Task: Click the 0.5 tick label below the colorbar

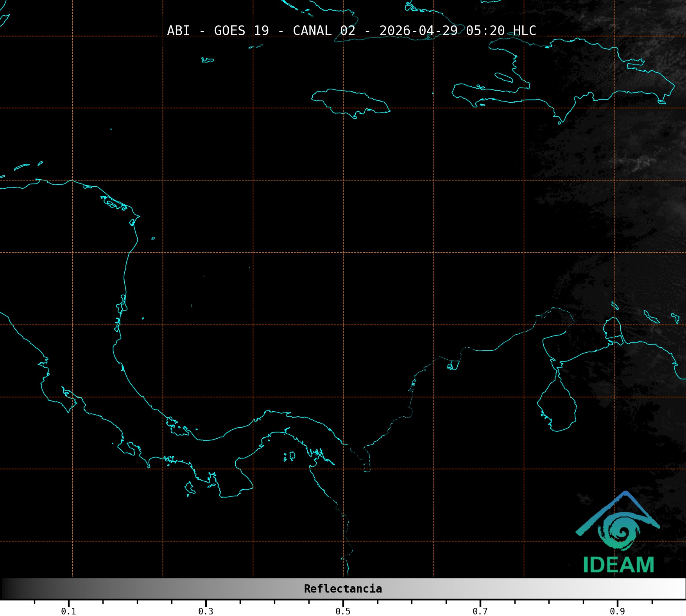Action: 343,611
